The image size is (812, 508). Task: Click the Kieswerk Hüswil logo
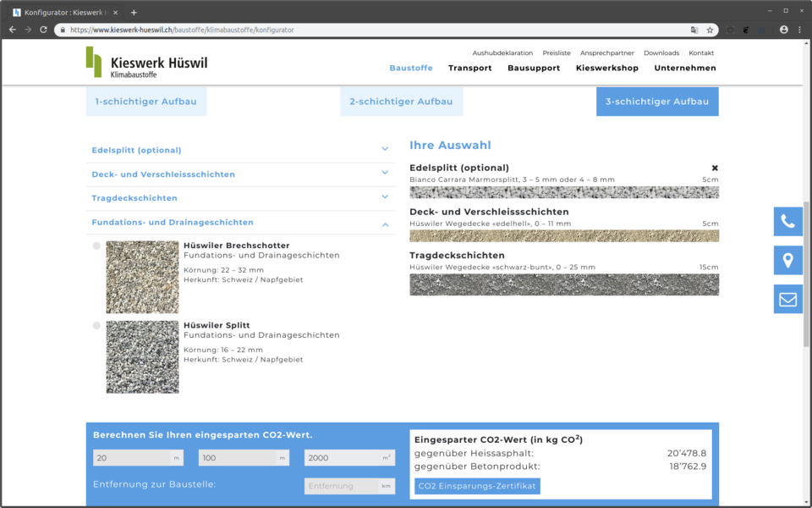[146, 62]
